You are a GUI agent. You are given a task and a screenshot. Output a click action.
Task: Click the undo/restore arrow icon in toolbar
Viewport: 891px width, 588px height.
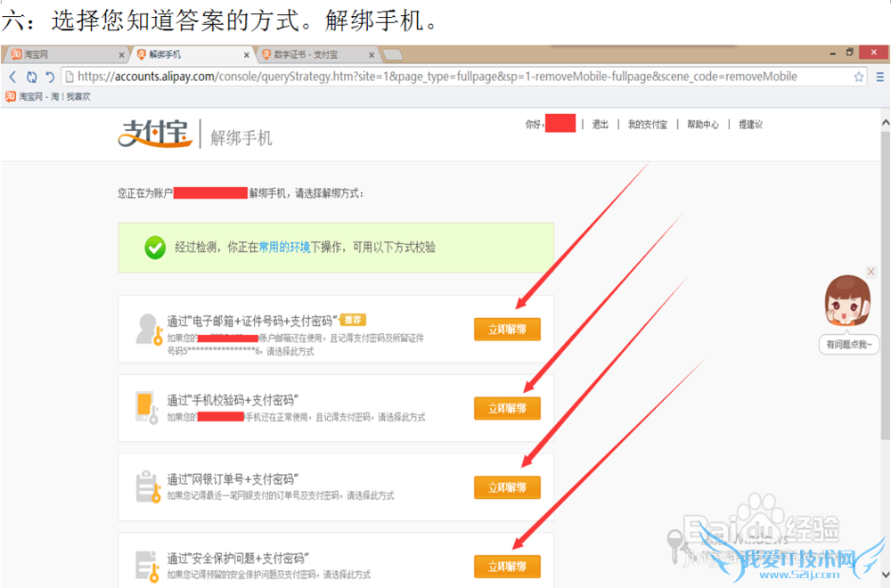[50, 77]
